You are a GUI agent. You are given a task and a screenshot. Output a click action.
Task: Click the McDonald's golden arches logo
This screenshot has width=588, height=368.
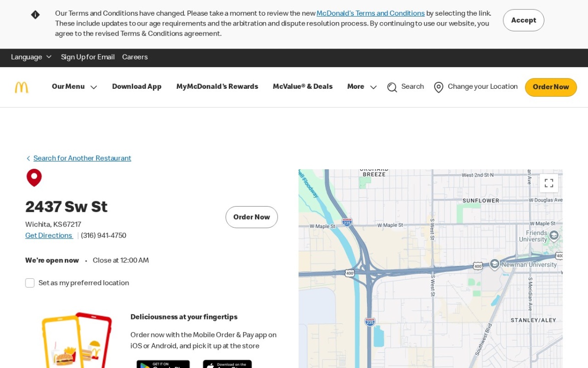(x=22, y=87)
